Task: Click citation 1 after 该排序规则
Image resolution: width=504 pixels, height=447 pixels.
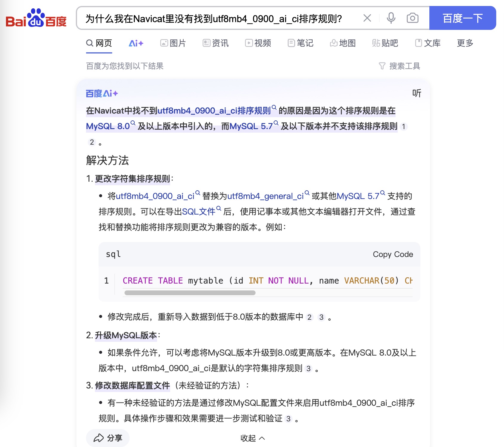Action: (x=403, y=127)
